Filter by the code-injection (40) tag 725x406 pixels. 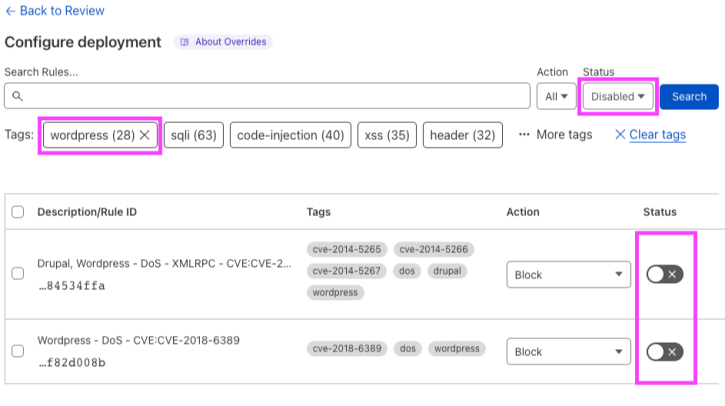click(290, 135)
